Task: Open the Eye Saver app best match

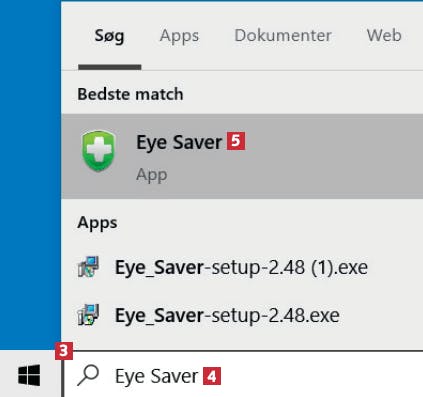Action: 242,156
